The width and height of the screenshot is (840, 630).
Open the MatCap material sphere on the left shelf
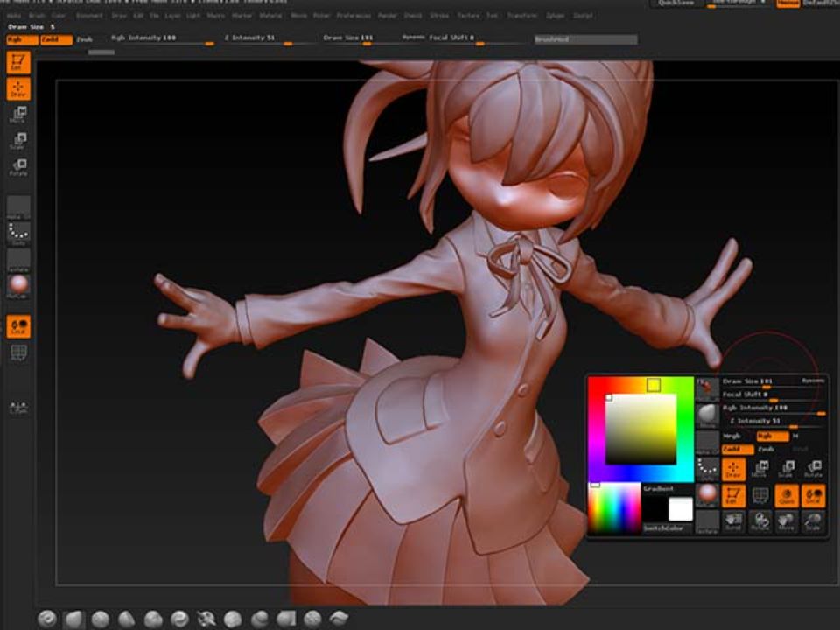[18, 287]
